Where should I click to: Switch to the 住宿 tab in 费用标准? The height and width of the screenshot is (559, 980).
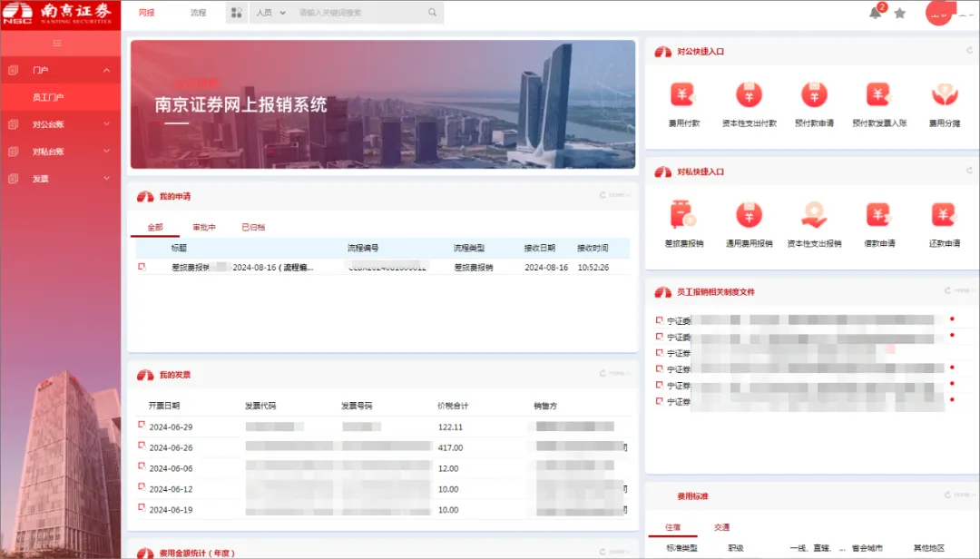672,527
